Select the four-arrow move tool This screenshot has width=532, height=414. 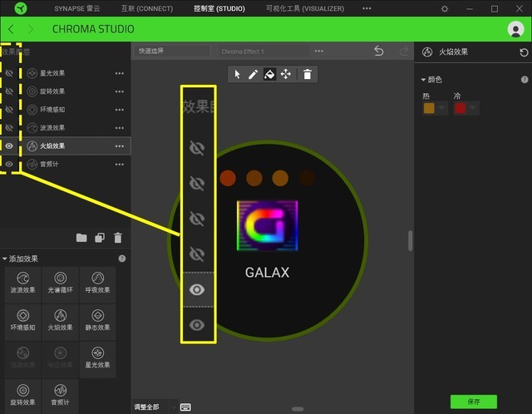pyautogui.click(x=286, y=74)
